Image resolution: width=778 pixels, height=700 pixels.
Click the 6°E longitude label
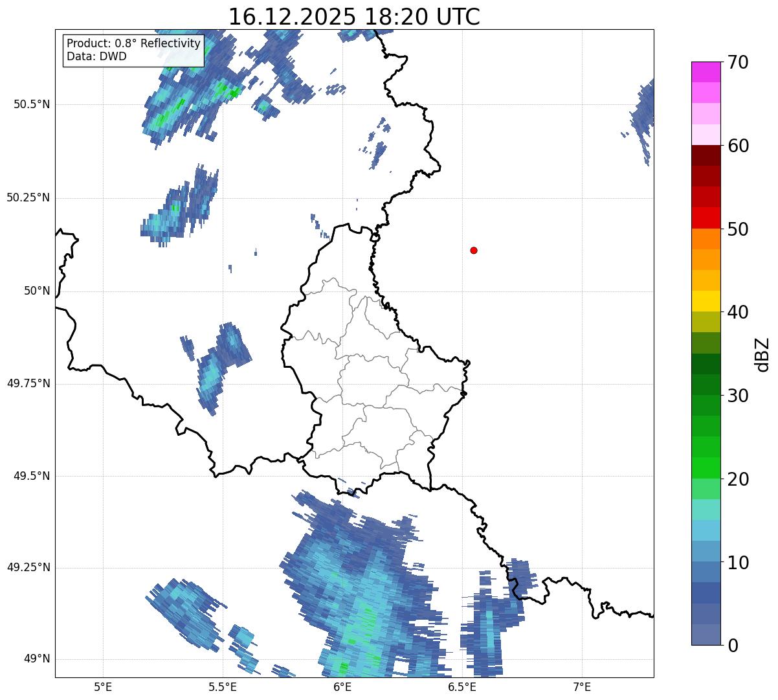coord(342,687)
